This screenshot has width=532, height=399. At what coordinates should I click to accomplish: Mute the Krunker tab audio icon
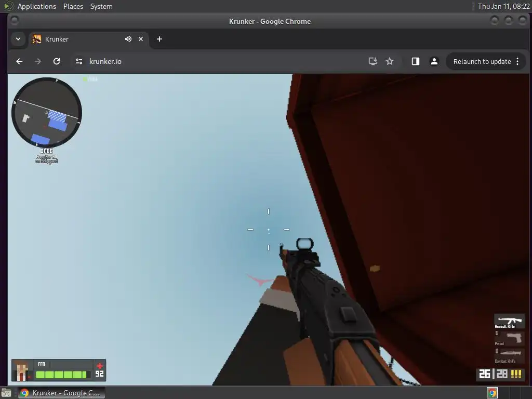pos(128,39)
